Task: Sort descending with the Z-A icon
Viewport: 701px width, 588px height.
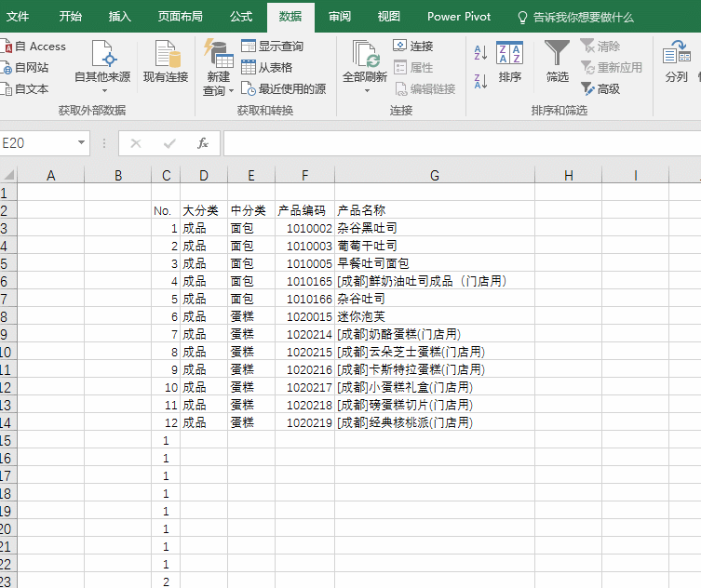Action: (480, 82)
